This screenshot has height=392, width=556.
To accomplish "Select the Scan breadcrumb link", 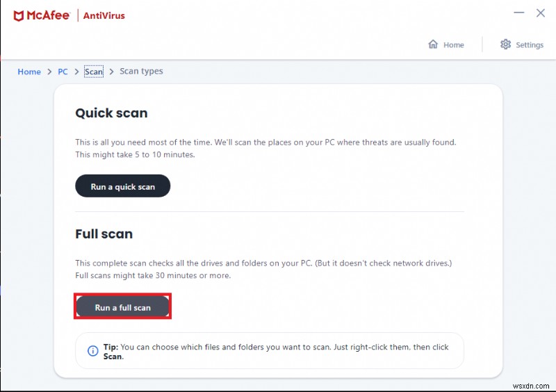I will pyautogui.click(x=93, y=72).
